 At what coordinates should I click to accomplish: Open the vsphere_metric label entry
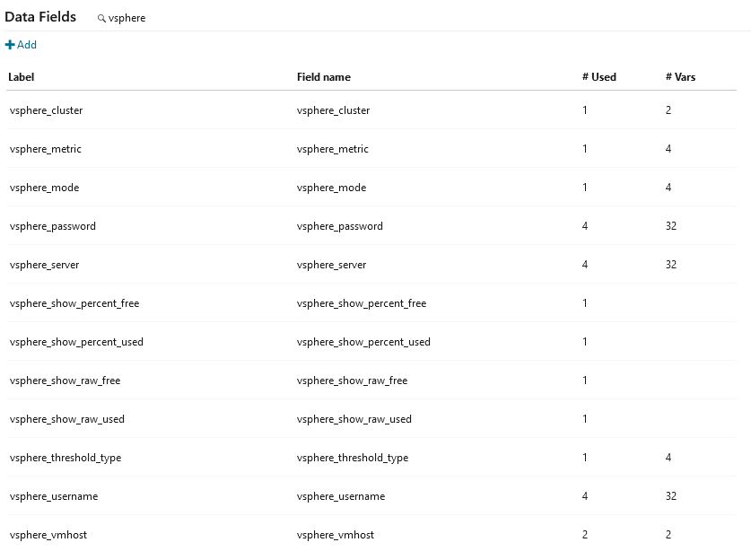(46, 149)
